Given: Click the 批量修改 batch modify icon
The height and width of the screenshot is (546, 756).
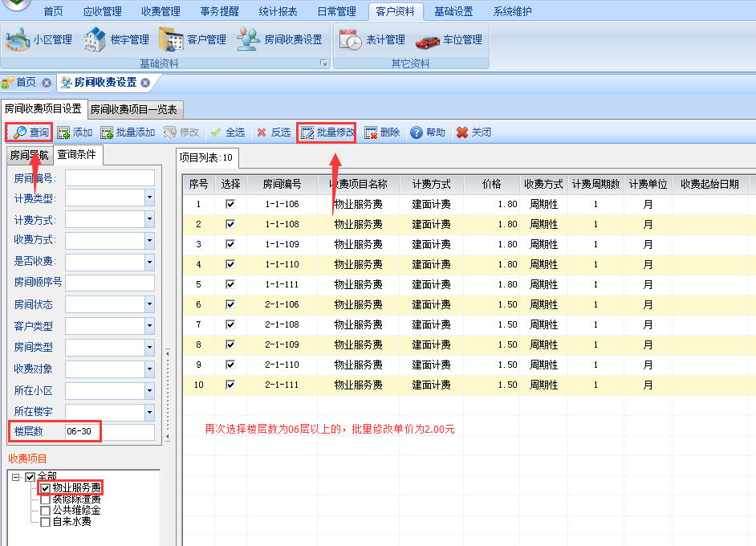Looking at the screenshot, I should [307, 132].
